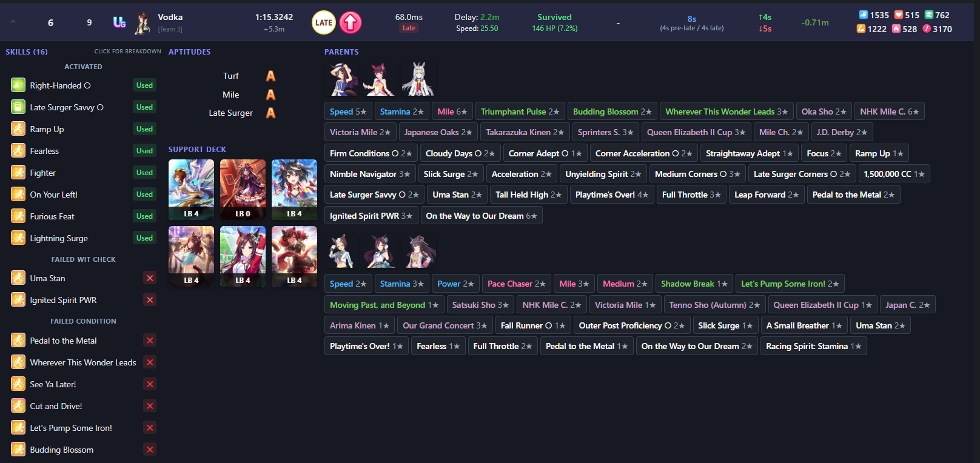Click the 'Mile 6★' pink spark tag

[x=452, y=112]
